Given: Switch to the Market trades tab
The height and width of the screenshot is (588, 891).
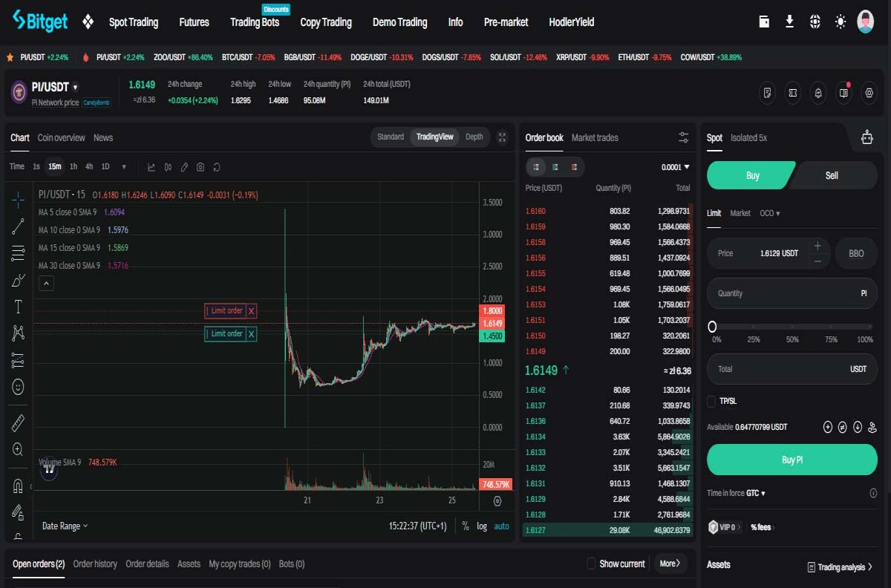Looking at the screenshot, I should point(595,137).
